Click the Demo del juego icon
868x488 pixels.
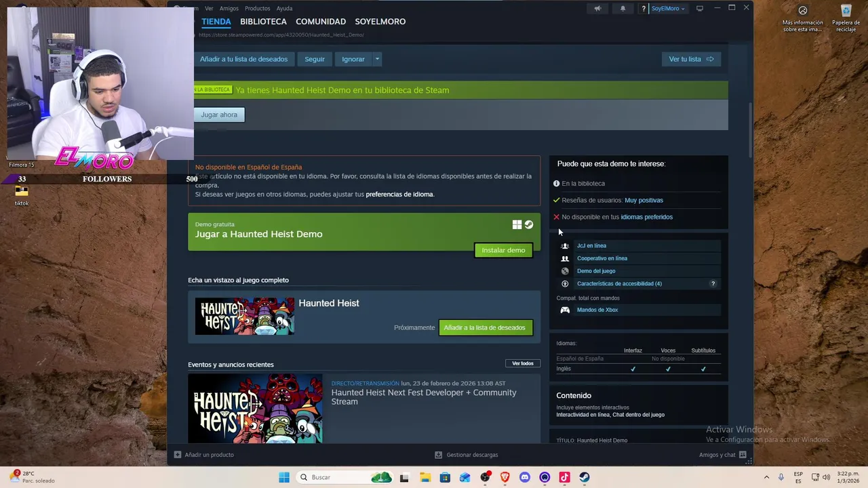tap(565, 271)
